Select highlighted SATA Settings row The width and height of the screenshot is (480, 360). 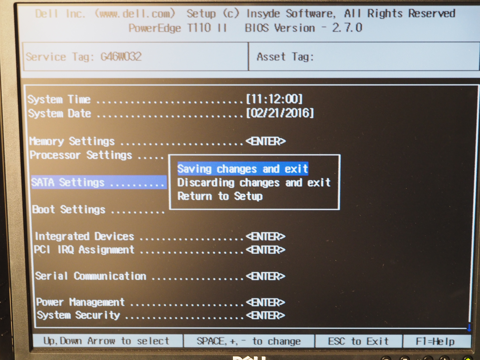(x=99, y=182)
